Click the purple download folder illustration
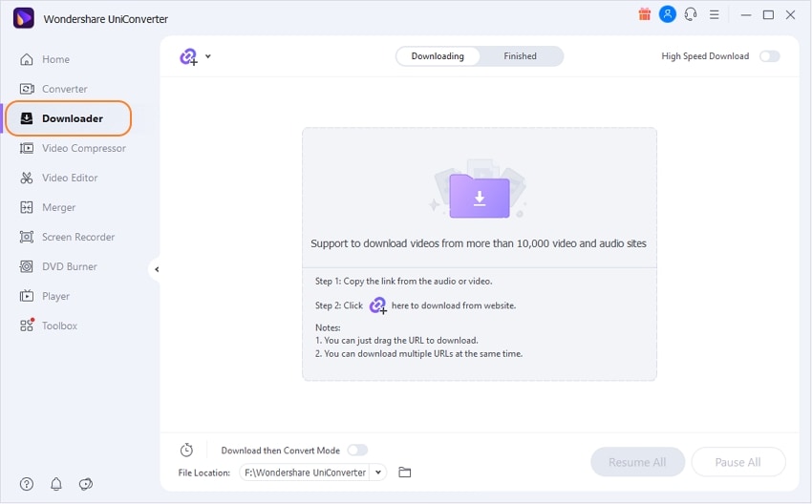This screenshot has height=504, width=812. [479, 197]
